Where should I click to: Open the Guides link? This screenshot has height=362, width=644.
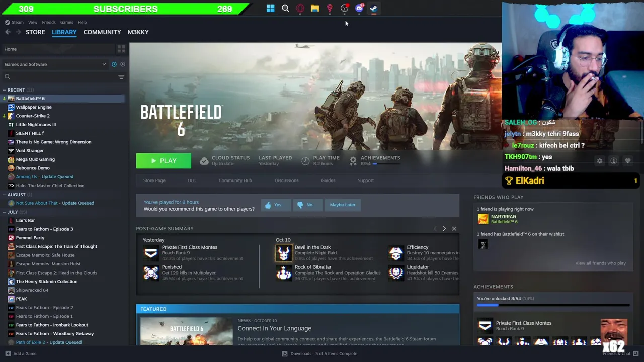pos(328,180)
